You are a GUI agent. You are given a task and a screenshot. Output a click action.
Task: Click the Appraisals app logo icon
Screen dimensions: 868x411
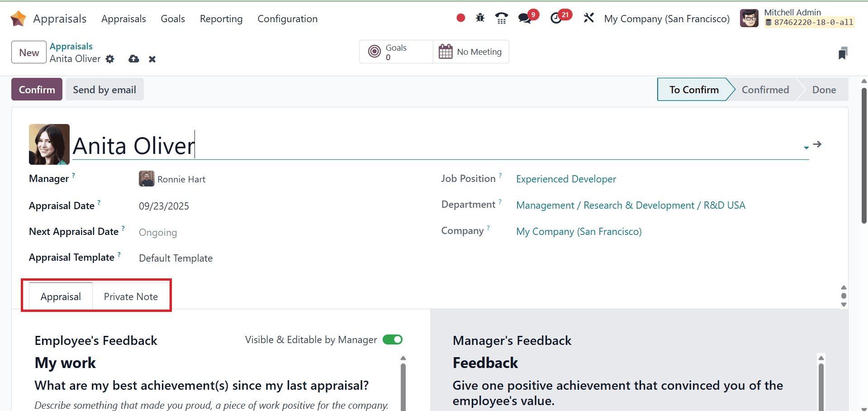tap(18, 19)
